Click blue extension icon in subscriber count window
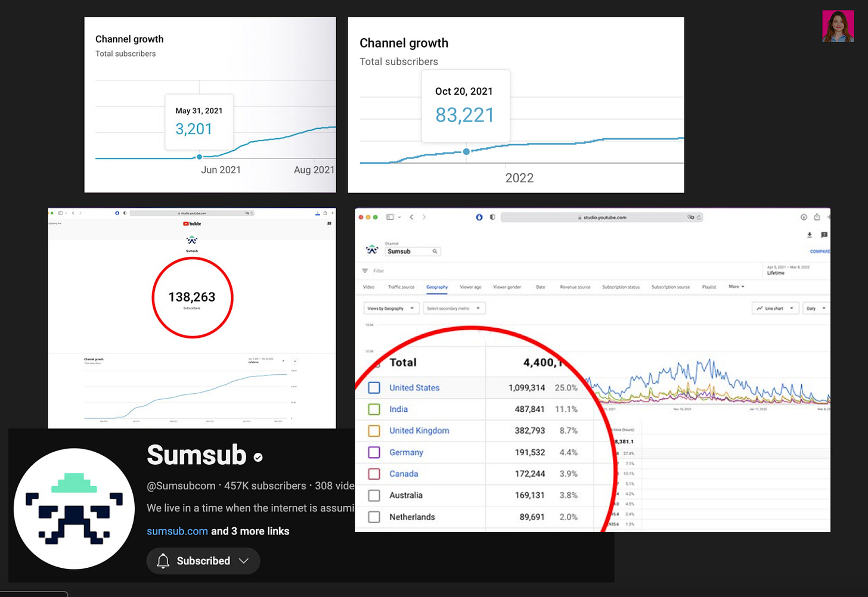The width and height of the screenshot is (868, 597). tap(117, 213)
